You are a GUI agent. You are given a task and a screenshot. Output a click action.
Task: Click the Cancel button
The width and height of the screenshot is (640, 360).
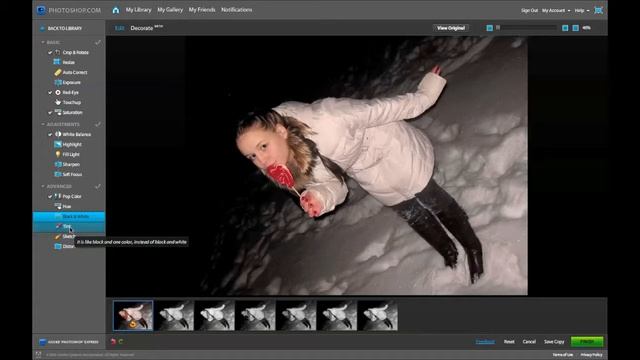click(529, 342)
